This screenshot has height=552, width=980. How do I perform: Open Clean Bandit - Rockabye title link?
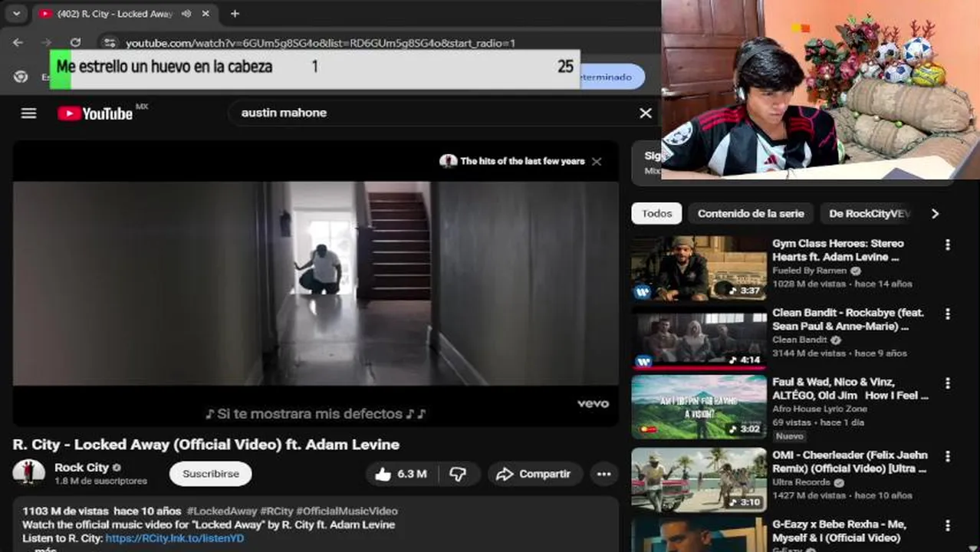click(849, 320)
